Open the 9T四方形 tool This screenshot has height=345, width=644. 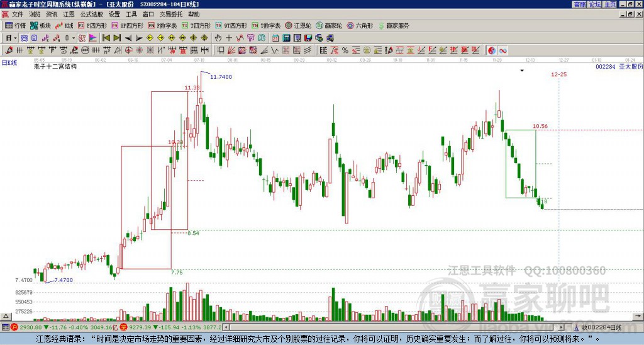click(x=231, y=25)
